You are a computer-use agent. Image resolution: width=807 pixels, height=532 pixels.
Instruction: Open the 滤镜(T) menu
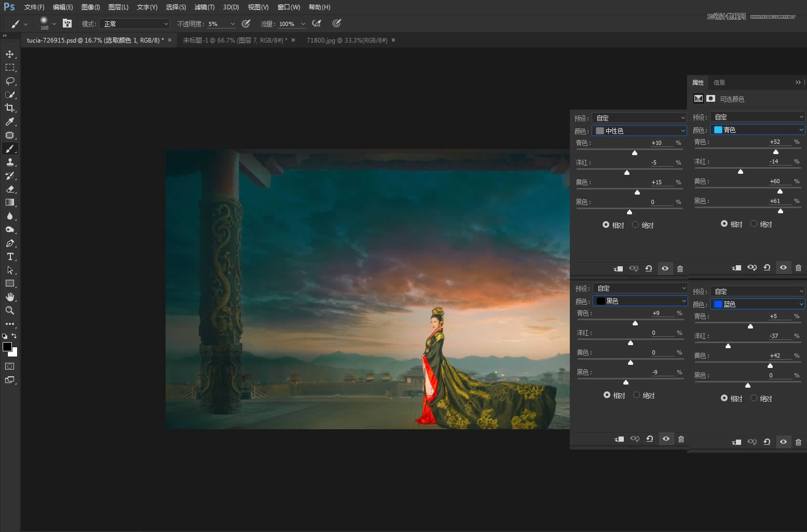pos(204,7)
